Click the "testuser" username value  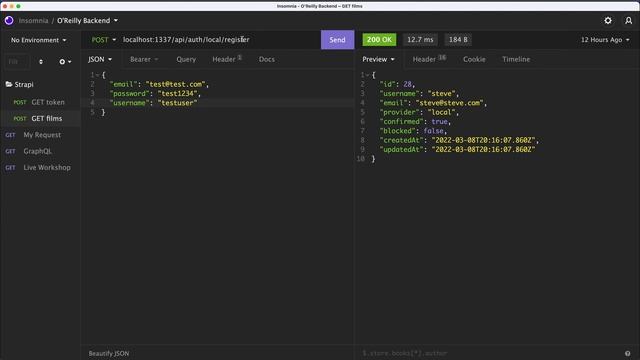[178, 103]
